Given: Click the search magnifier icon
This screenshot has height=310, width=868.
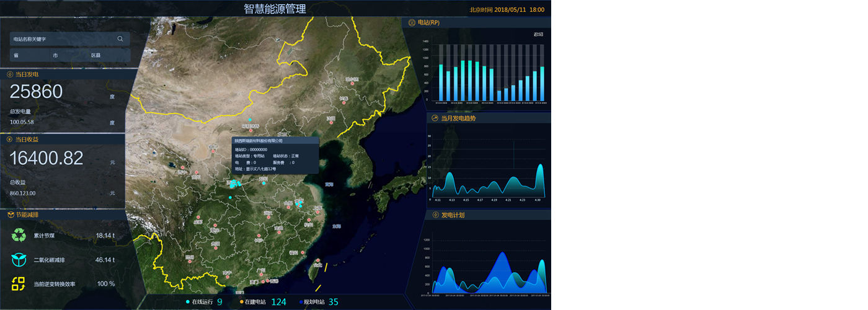Looking at the screenshot, I should [x=120, y=39].
